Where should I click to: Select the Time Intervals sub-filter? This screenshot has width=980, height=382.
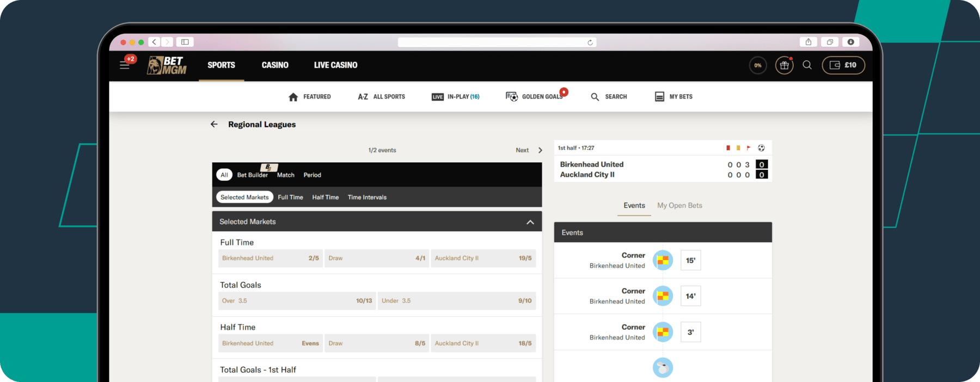[367, 197]
